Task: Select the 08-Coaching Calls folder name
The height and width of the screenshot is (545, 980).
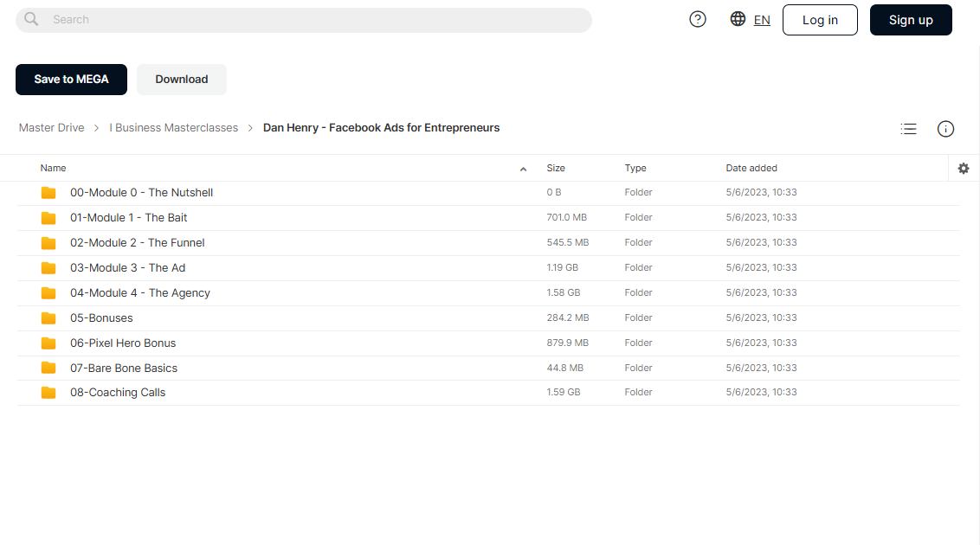Action: pos(118,392)
